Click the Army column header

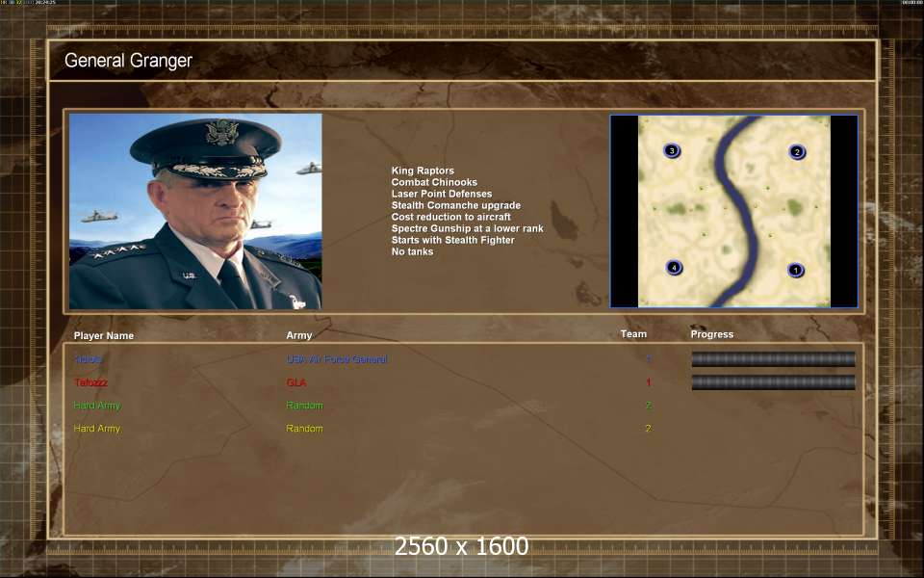(x=298, y=335)
